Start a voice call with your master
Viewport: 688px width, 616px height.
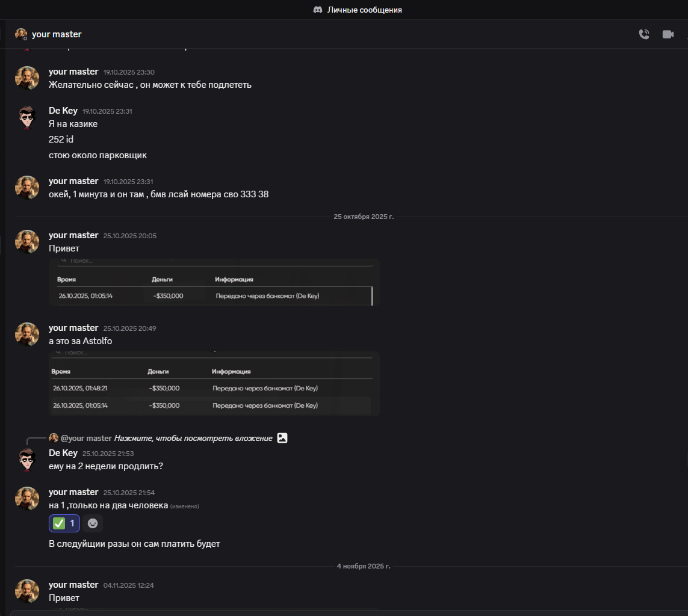click(644, 34)
